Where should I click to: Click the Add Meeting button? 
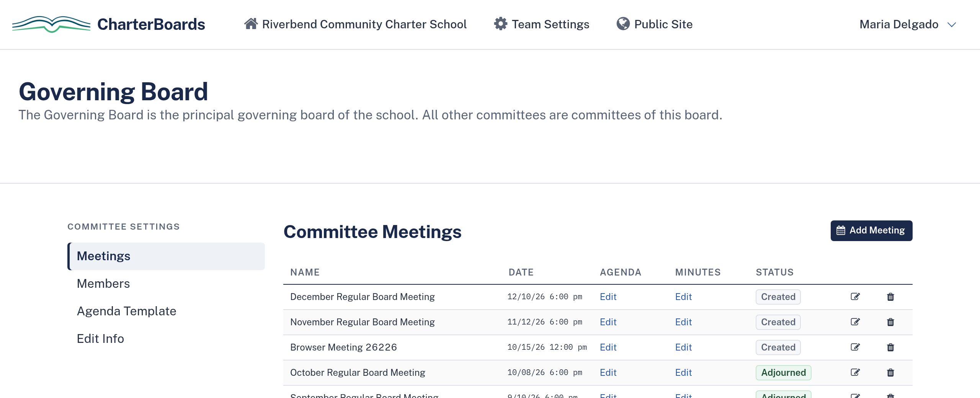tap(871, 230)
